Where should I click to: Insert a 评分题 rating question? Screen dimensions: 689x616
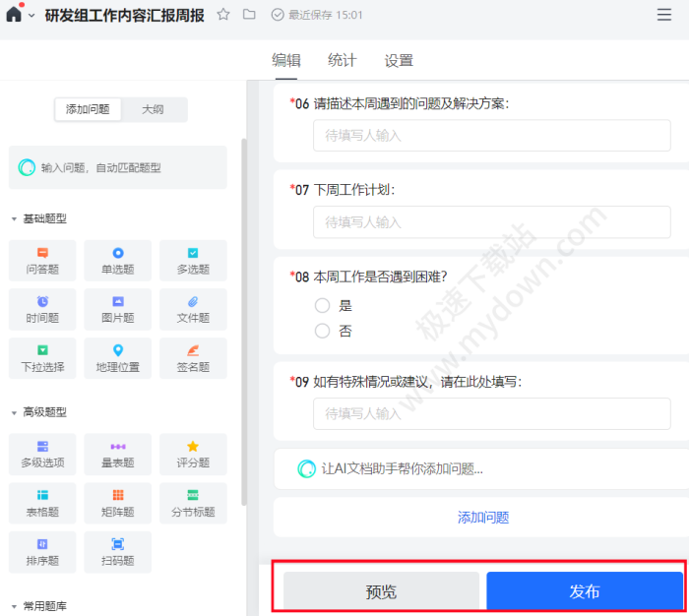[x=193, y=454]
